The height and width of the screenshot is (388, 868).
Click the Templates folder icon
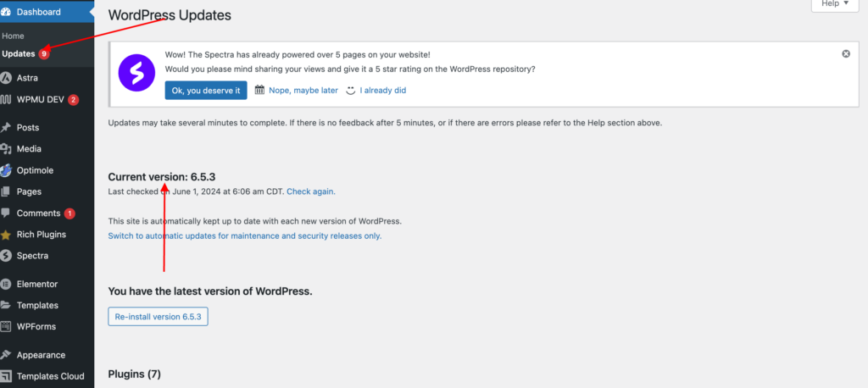coord(6,305)
